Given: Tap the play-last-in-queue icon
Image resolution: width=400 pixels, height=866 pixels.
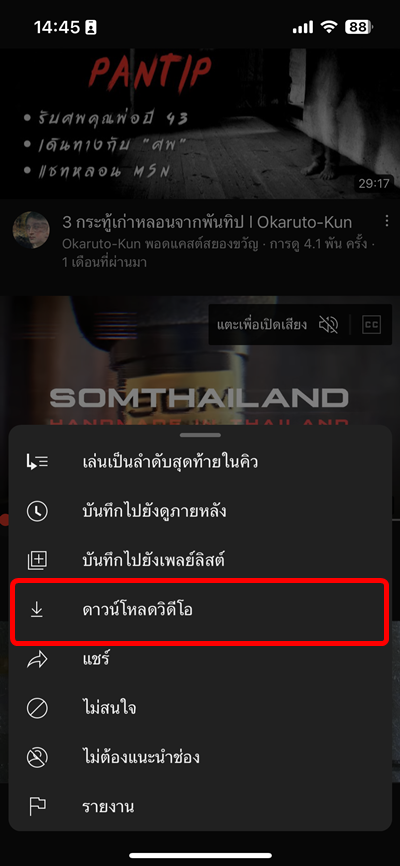Looking at the screenshot, I should point(37,462).
